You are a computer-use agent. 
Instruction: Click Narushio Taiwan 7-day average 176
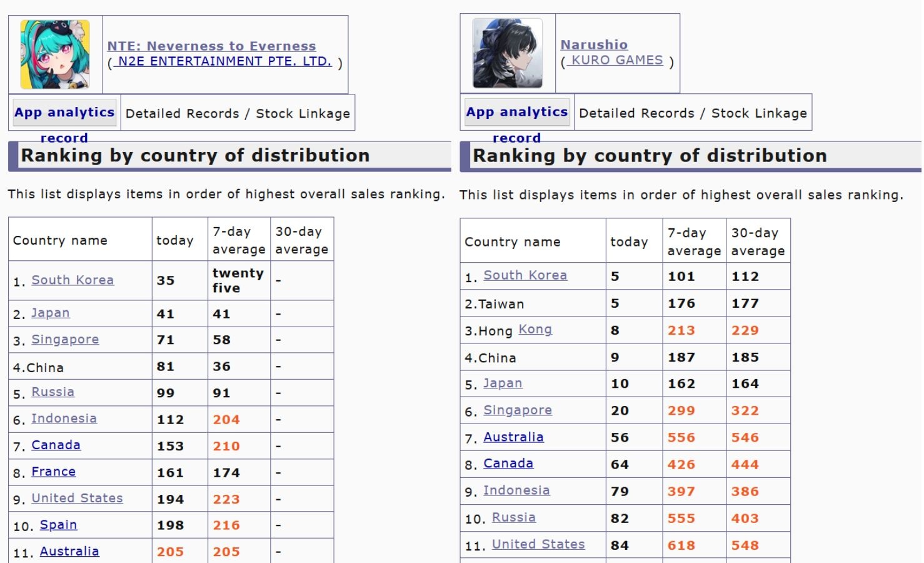[x=681, y=303]
